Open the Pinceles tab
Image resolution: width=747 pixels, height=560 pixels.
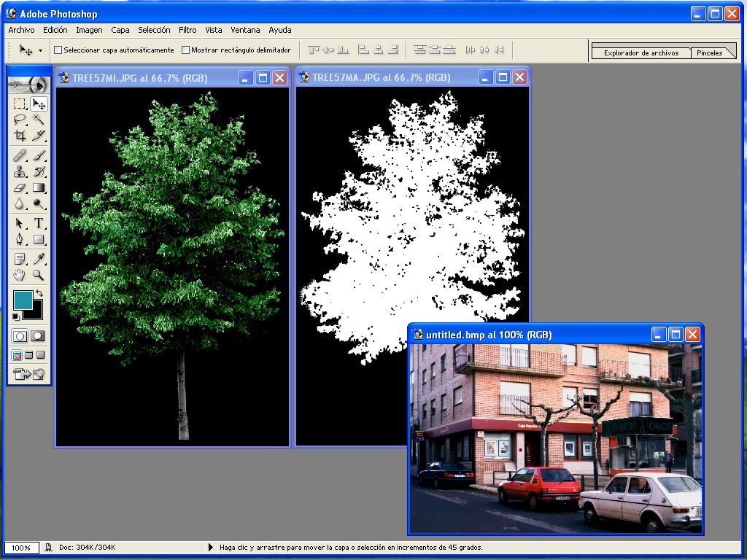coord(709,52)
